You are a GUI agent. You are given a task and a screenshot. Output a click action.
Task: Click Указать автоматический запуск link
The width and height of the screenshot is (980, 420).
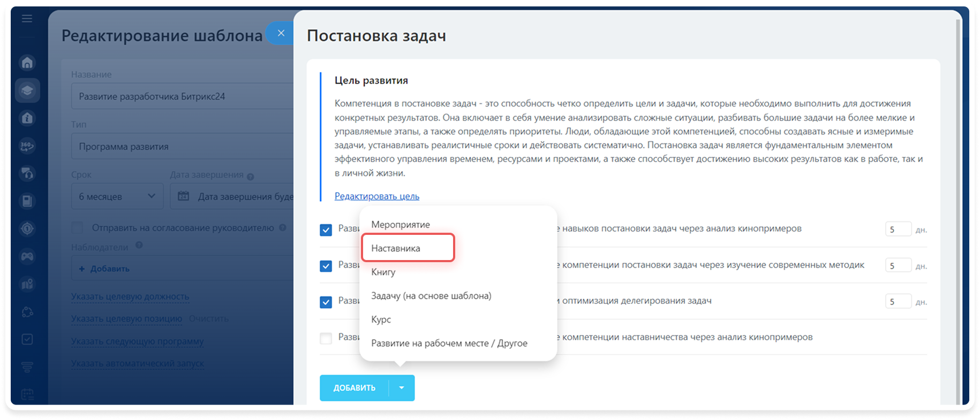coord(138,363)
